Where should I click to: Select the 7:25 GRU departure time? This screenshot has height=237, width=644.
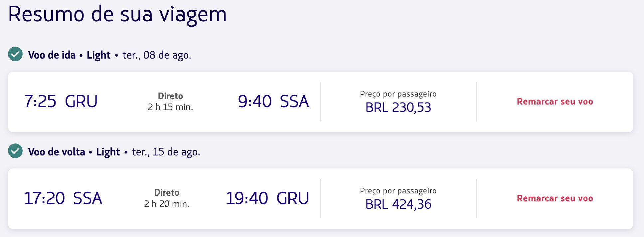(61, 102)
